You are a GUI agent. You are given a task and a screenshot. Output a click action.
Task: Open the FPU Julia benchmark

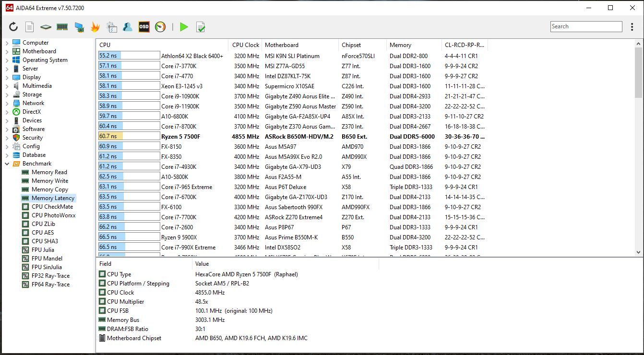[x=43, y=250]
